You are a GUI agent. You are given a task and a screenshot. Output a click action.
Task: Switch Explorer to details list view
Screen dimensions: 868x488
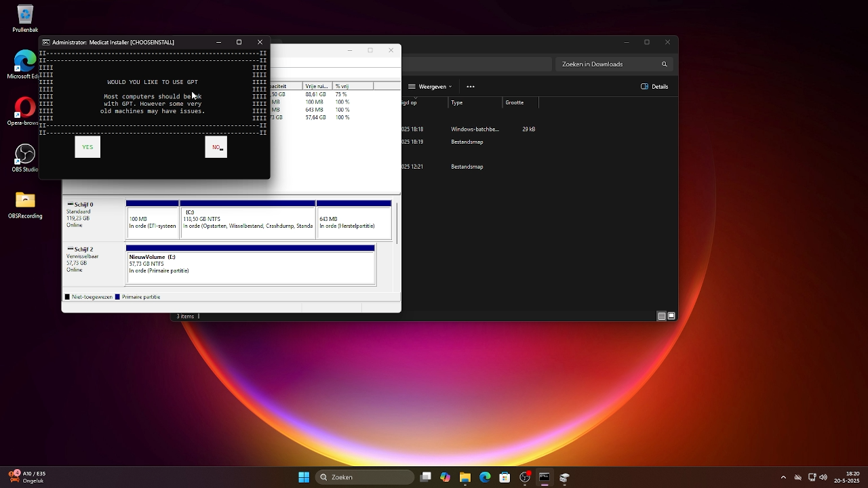661,316
